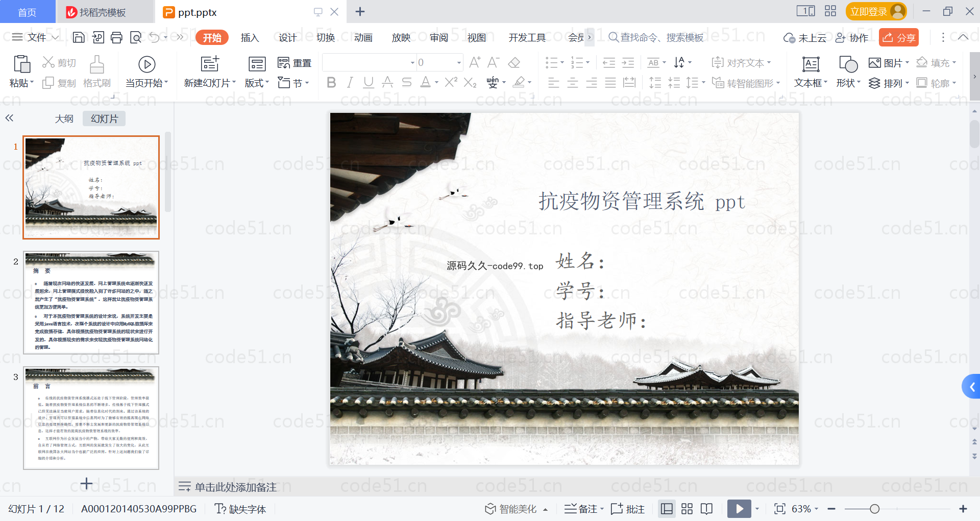This screenshot has height=521, width=980.
Task: Select Reading view in status bar
Action: click(706, 509)
